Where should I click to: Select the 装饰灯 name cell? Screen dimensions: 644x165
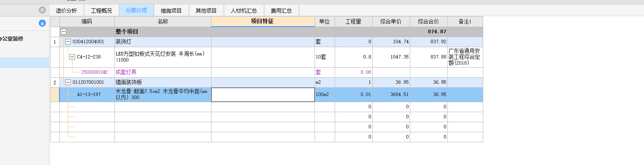pos(163,42)
